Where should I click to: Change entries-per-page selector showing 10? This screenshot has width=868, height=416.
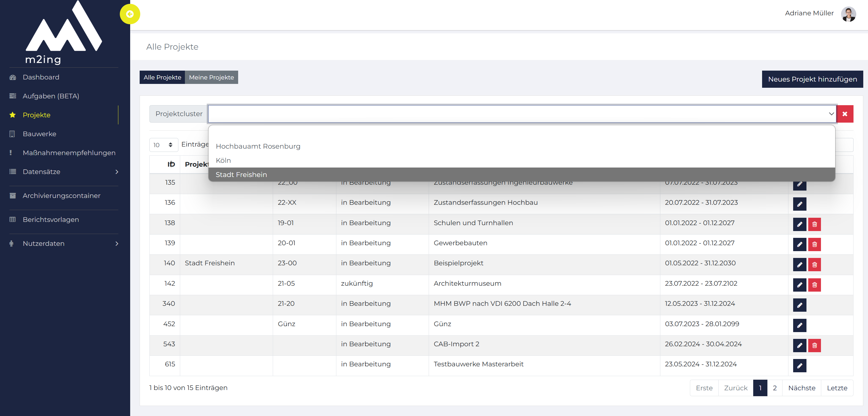pos(163,145)
